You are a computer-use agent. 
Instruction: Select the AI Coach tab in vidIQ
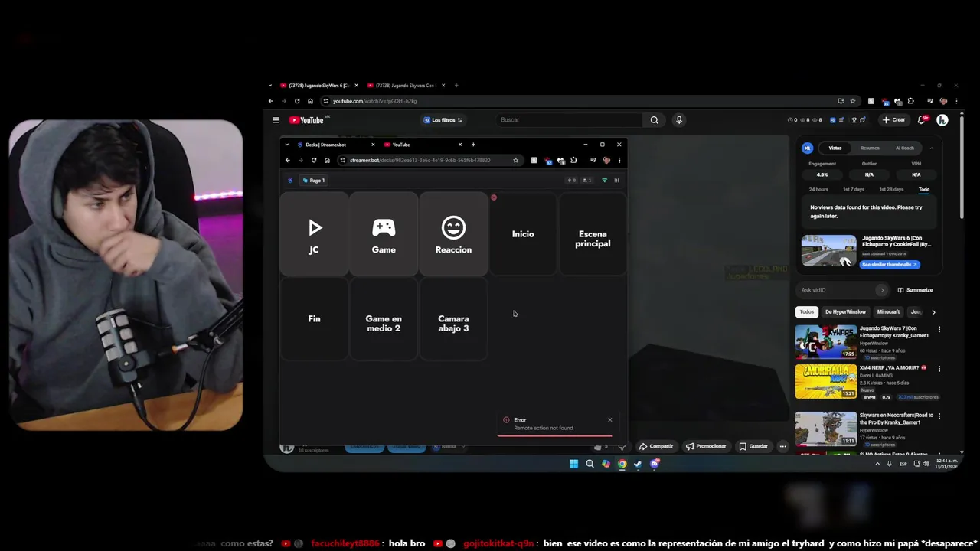click(x=905, y=148)
